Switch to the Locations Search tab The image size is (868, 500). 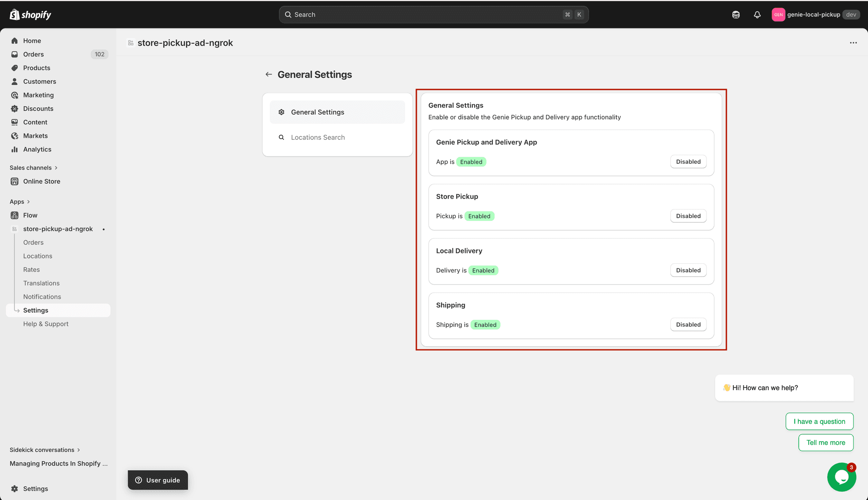pos(318,138)
